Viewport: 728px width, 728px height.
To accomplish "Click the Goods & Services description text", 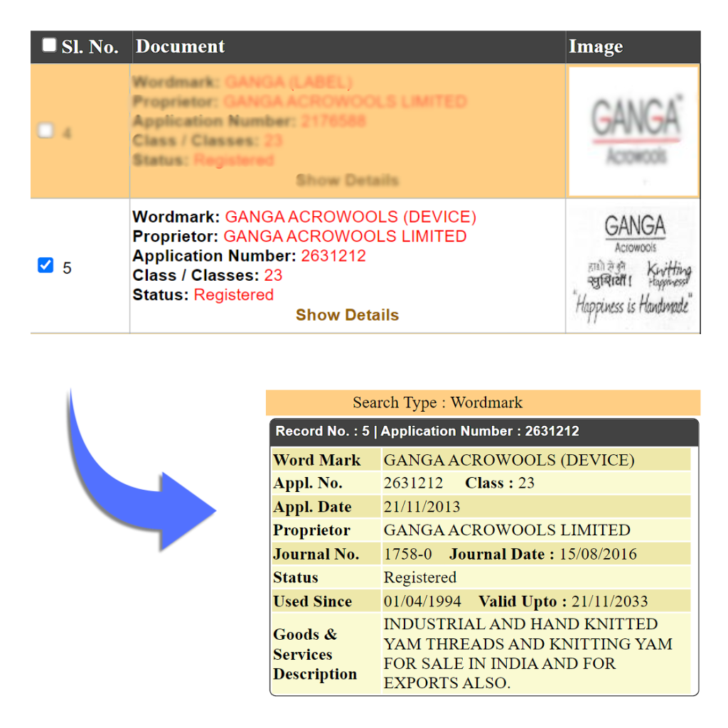I will 528,653.
